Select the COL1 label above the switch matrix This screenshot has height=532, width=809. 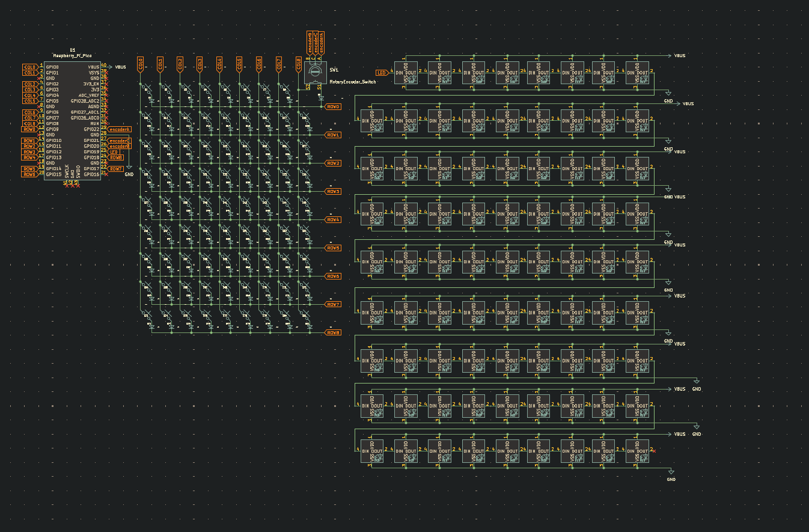click(x=159, y=64)
